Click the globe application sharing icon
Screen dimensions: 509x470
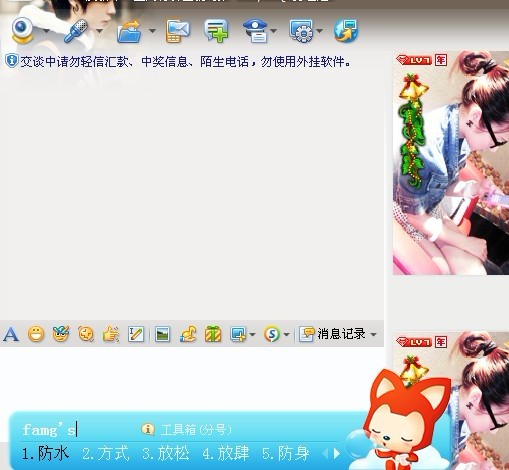[x=346, y=31]
